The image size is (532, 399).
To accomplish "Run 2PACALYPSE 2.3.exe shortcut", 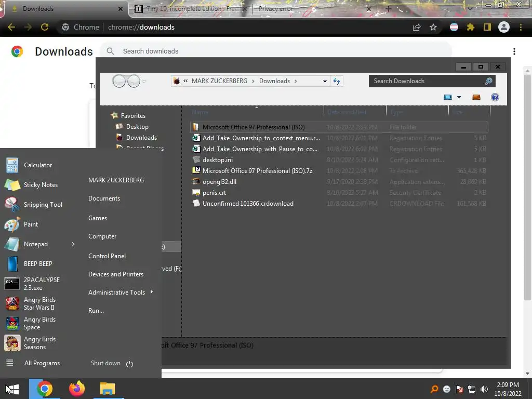I will click(42, 284).
